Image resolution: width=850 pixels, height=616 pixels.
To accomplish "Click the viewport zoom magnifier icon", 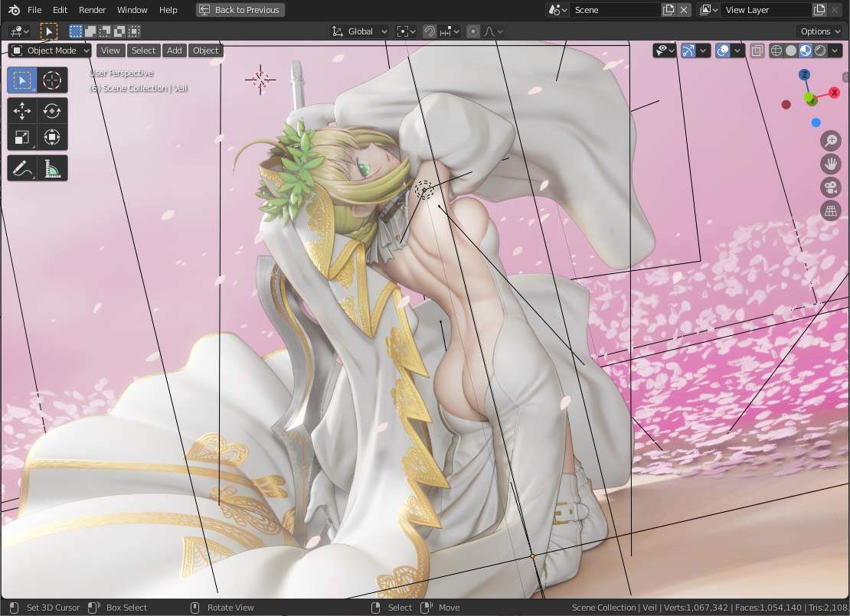I will point(831,140).
